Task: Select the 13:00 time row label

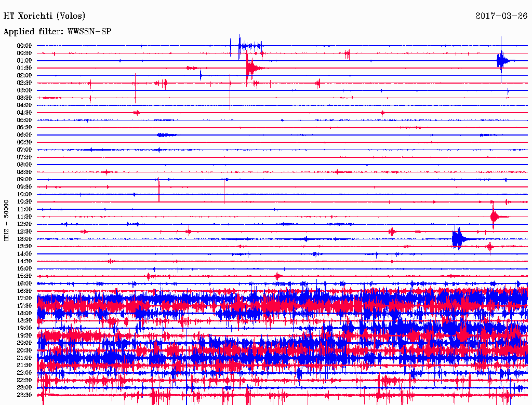Action: click(24, 239)
